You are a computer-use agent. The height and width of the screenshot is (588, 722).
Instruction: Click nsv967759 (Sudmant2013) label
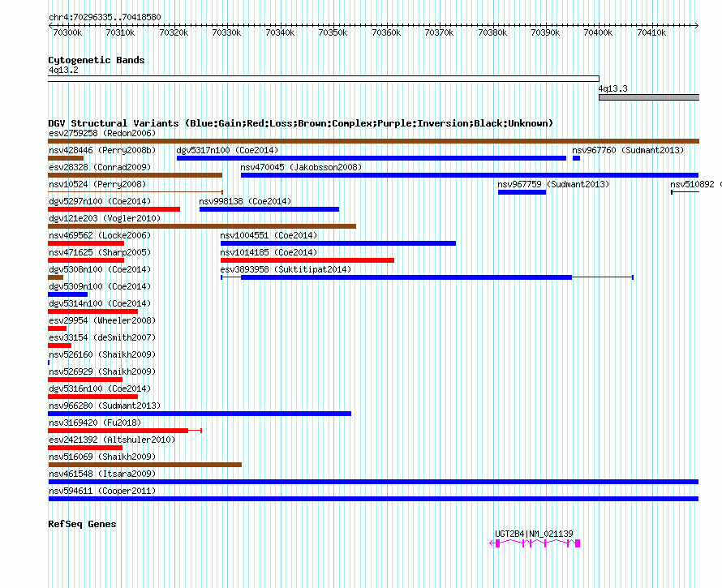pos(553,184)
